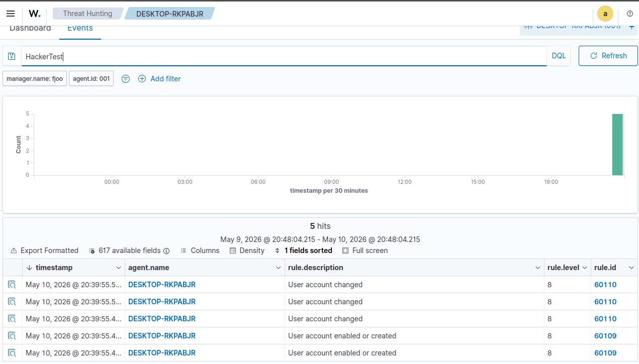Open rule.level column header menu
Screen dimensions: 639x364
pyautogui.click(x=585, y=268)
